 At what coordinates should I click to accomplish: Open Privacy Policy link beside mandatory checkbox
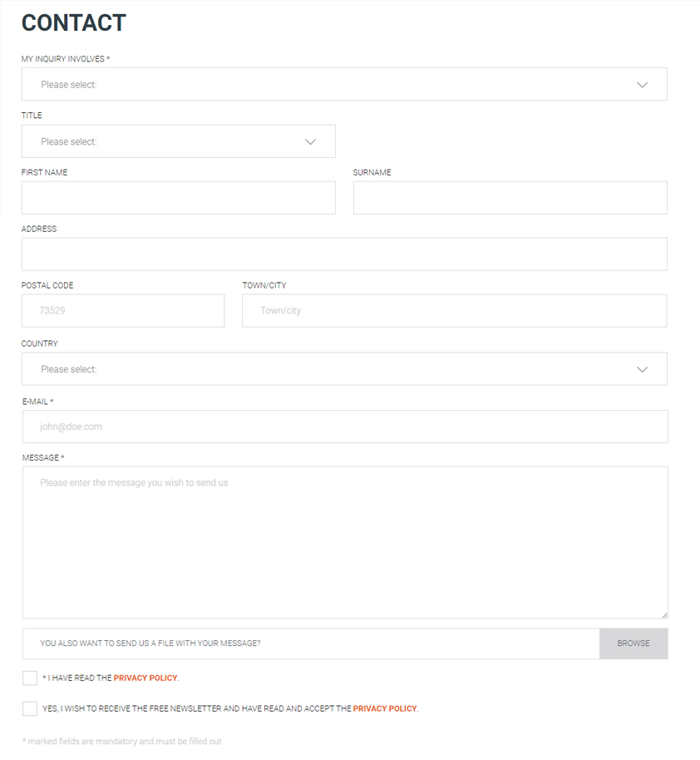tap(145, 678)
